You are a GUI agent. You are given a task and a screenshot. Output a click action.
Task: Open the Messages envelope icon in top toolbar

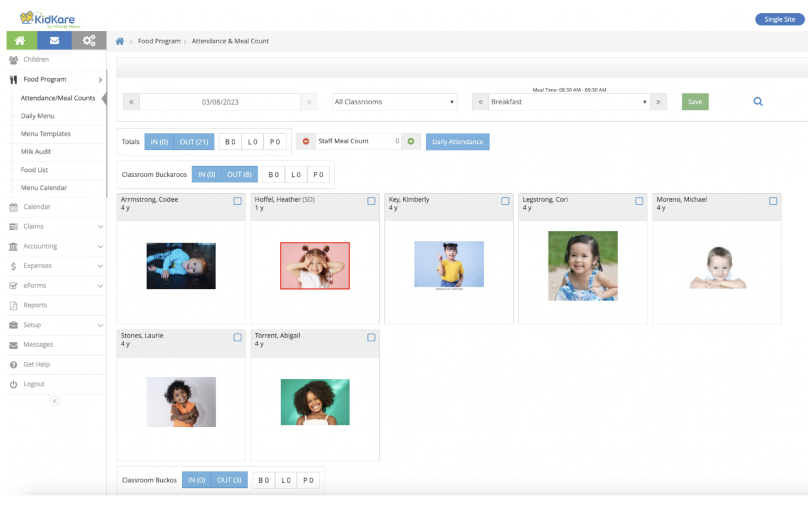coord(54,40)
